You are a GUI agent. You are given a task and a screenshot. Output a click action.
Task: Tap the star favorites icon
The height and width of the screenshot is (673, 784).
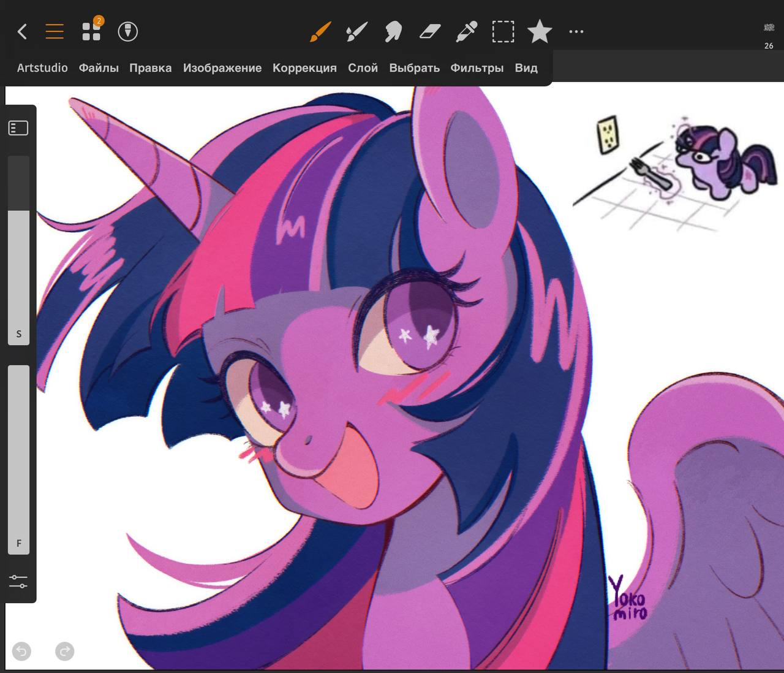pos(540,31)
